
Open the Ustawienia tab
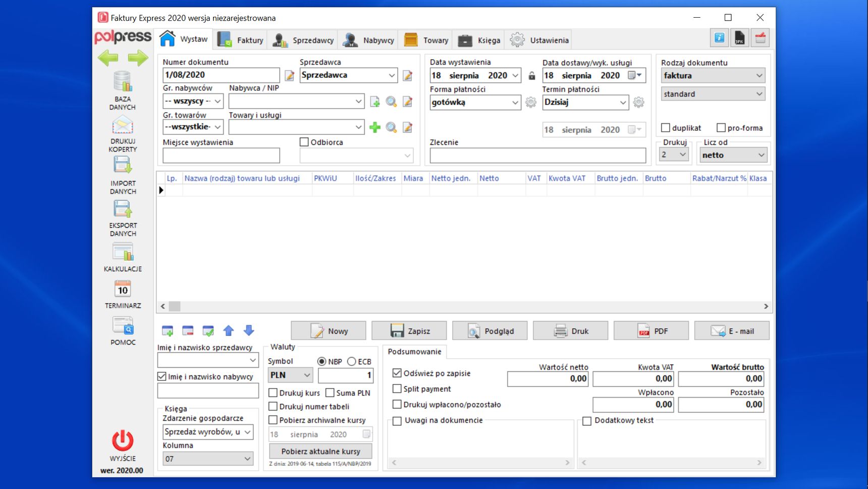click(539, 40)
